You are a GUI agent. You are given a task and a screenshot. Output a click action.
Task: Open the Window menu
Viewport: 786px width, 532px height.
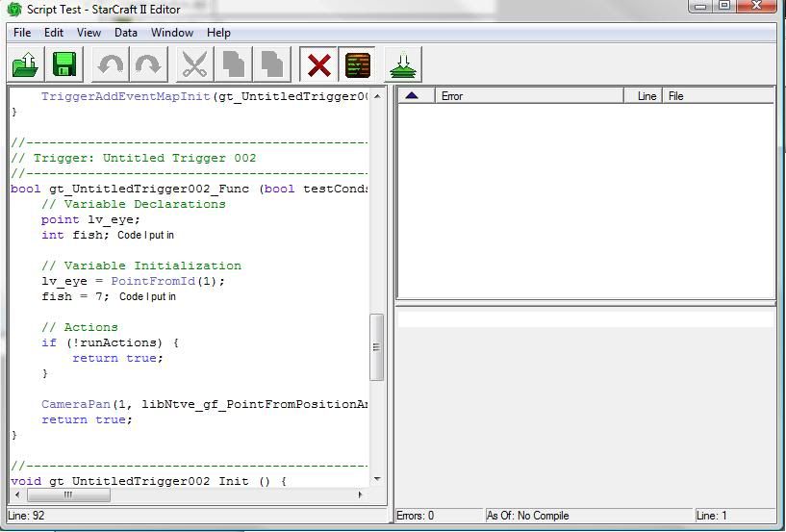(x=172, y=33)
